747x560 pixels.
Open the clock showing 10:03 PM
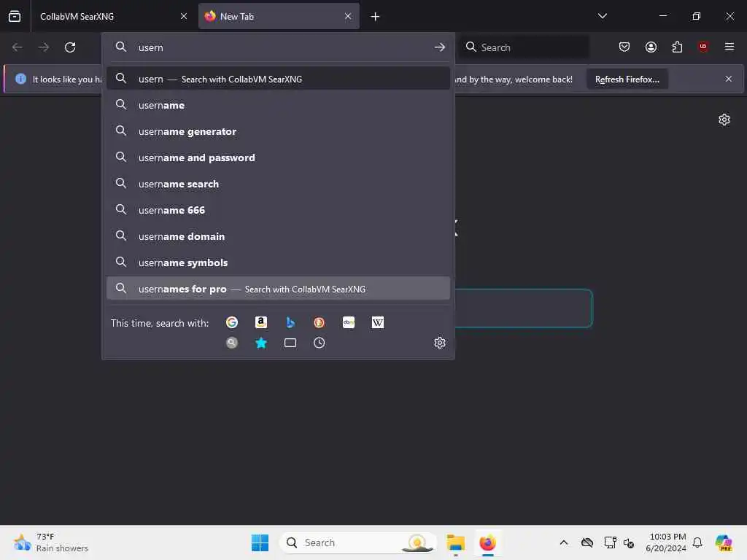[666, 542]
